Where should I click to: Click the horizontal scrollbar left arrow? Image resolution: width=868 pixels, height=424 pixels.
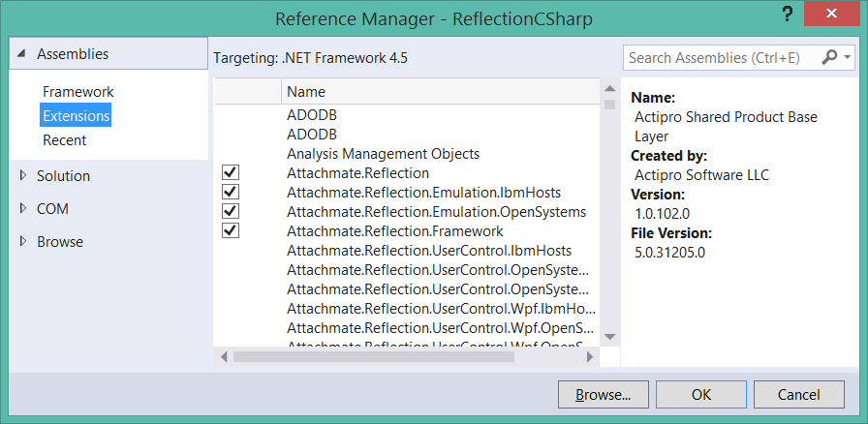tap(224, 357)
